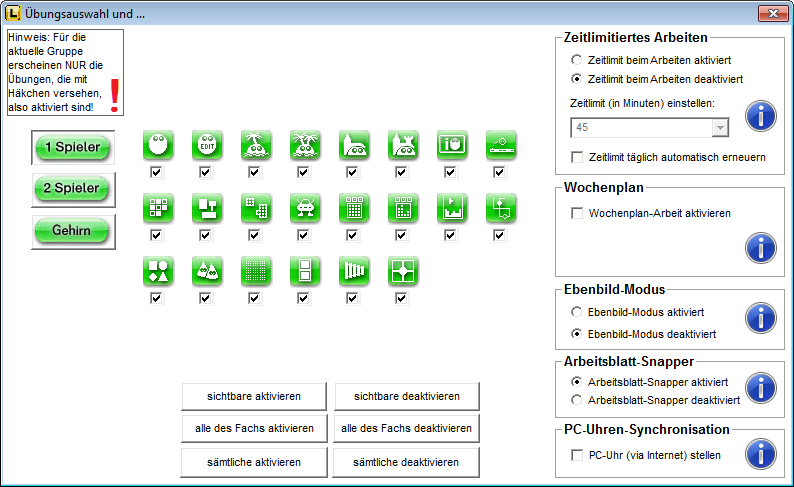Tick PC-Uhr (via Internet) stellen checkbox
The image size is (794, 487).
pos(577,455)
